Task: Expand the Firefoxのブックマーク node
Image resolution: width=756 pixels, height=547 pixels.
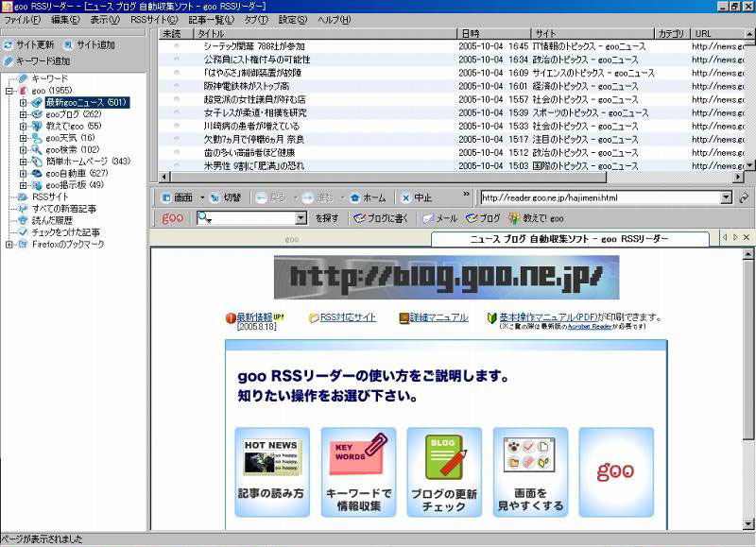Action: [9, 245]
